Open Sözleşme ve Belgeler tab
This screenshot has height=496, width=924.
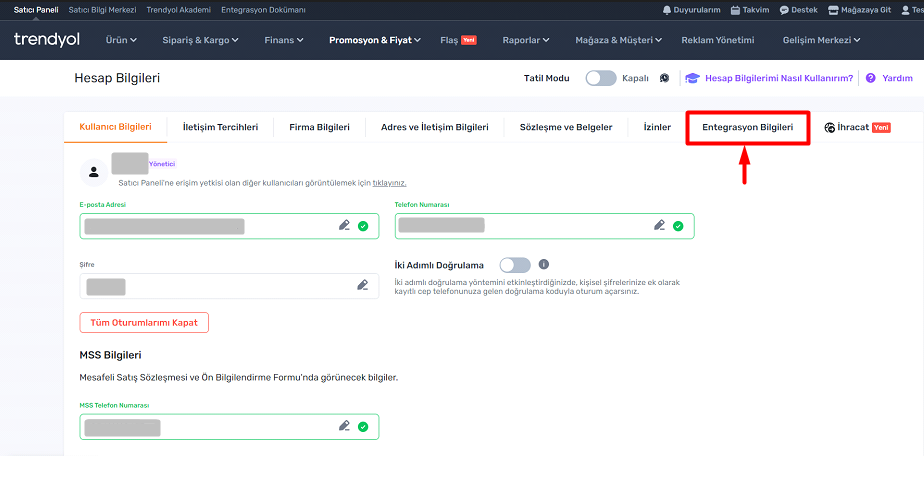pos(566,127)
